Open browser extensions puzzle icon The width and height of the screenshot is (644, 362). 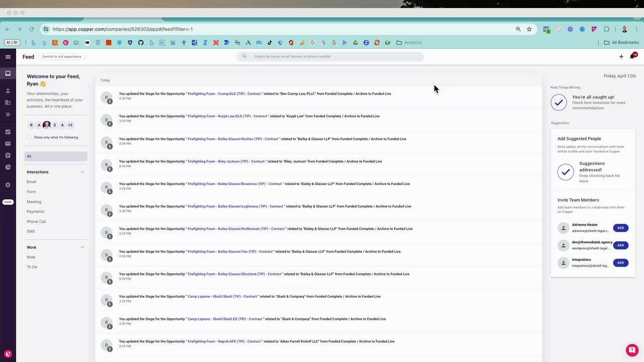606,29
